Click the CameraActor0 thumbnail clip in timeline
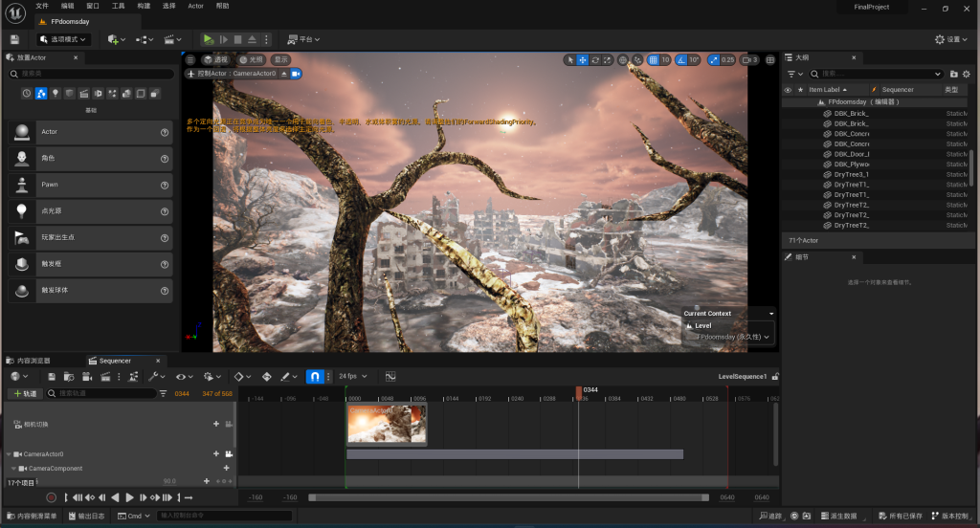Image resolution: width=980 pixels, height=528 pixels. (387, 424)
